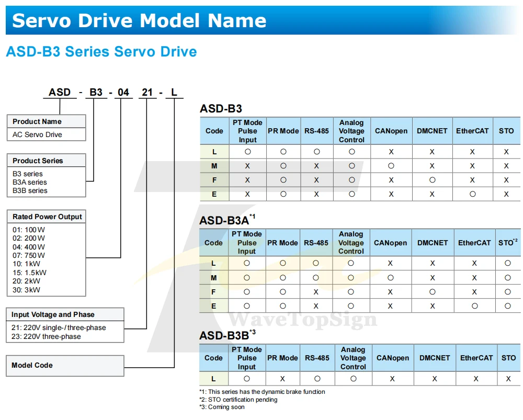Click circle for code M CANopen in ASD-B3
The image size is (523, 420).
[391, 166]
